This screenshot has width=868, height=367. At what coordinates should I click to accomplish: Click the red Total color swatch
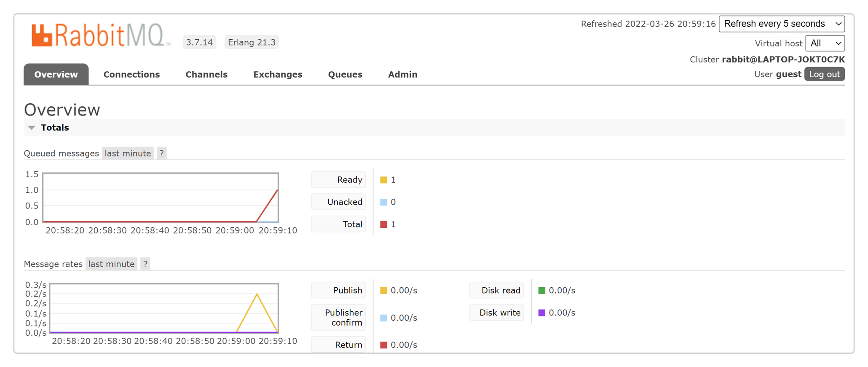[383, 224]
